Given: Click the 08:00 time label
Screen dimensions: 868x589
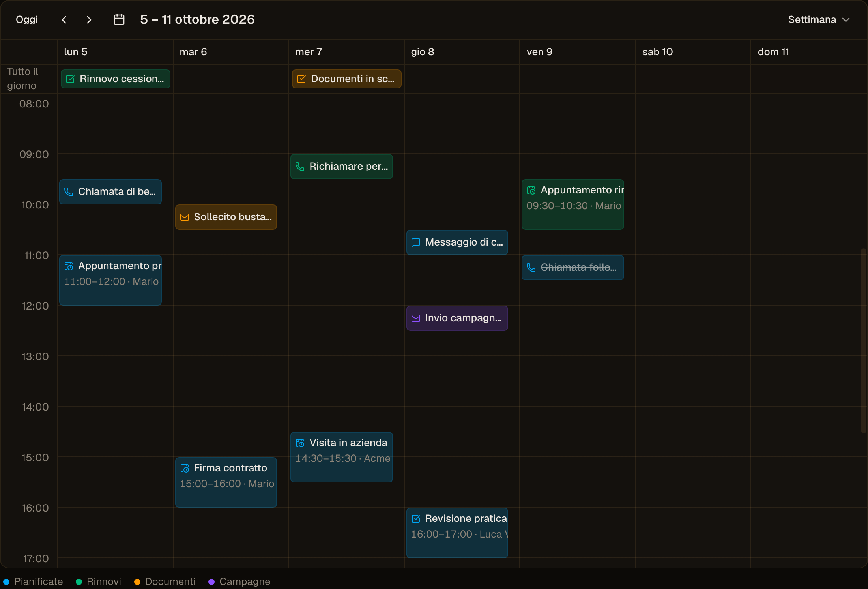Looking at the screenshot, I should [x=34, y=104].
